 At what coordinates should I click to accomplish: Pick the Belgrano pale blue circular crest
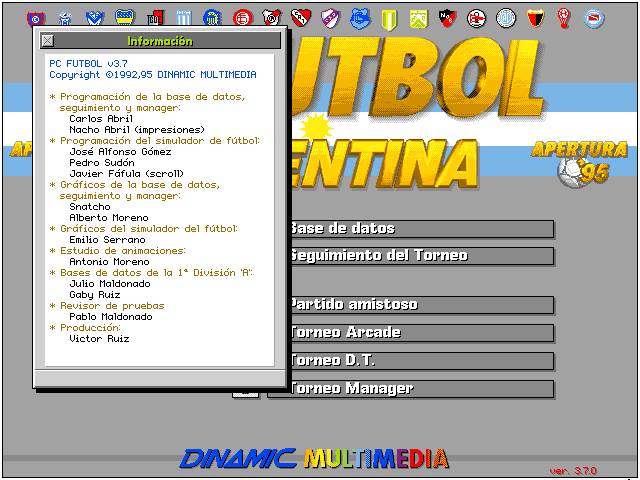pos(506,19)
